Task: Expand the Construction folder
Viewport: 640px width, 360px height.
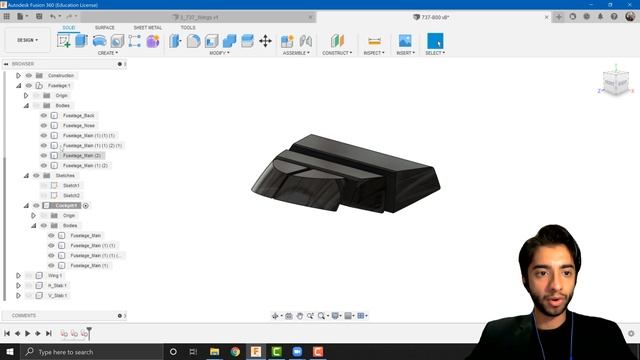Action: click(18, 76)
